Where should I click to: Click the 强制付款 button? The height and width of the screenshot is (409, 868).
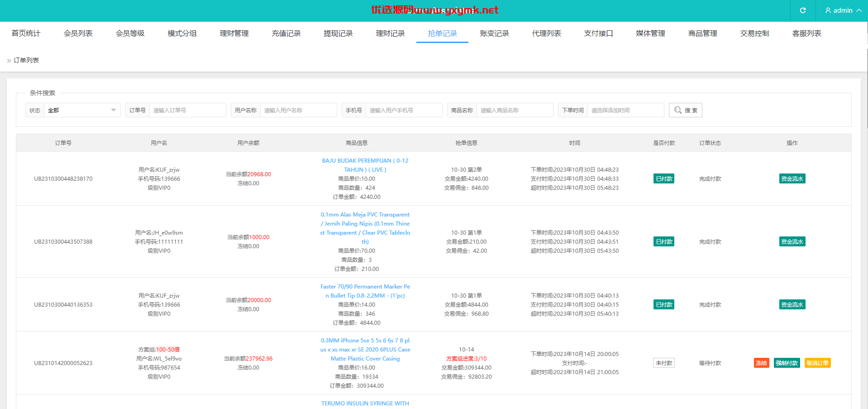coord(787,363)
